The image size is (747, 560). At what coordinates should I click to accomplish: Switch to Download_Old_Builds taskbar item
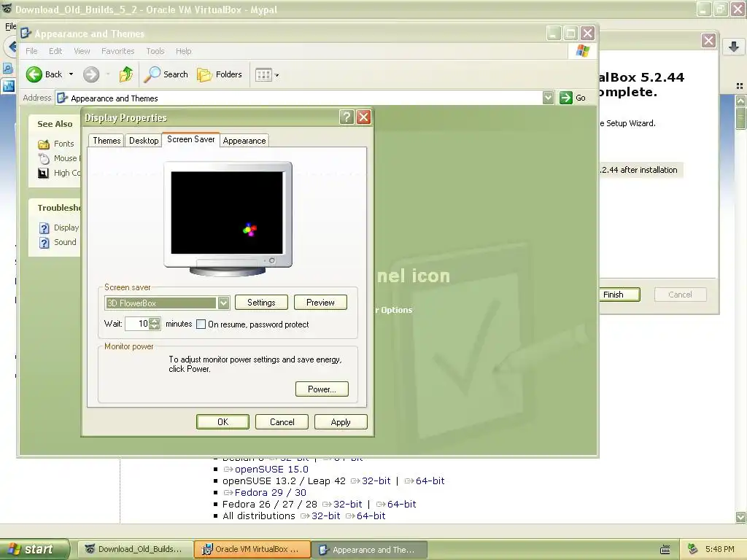134,549
